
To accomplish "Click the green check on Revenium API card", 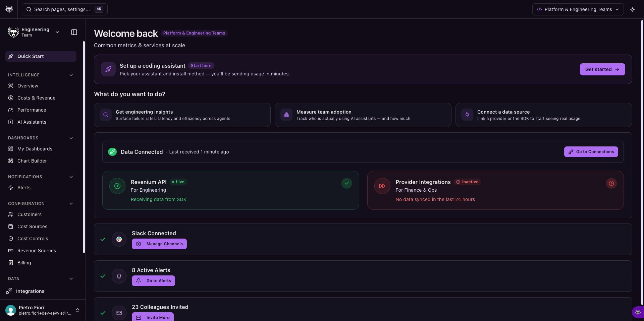I will click(x=347, y=183).
